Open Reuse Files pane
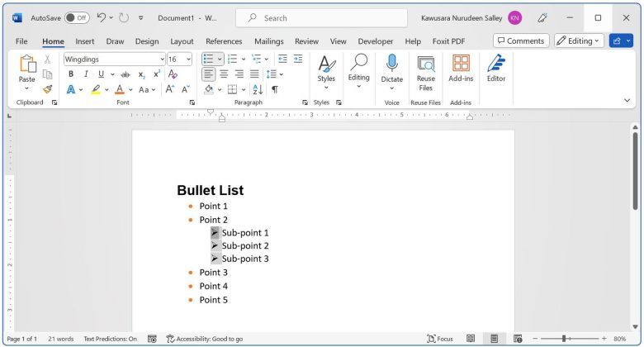This screenshot has height=347, width=644. (426, 74)
